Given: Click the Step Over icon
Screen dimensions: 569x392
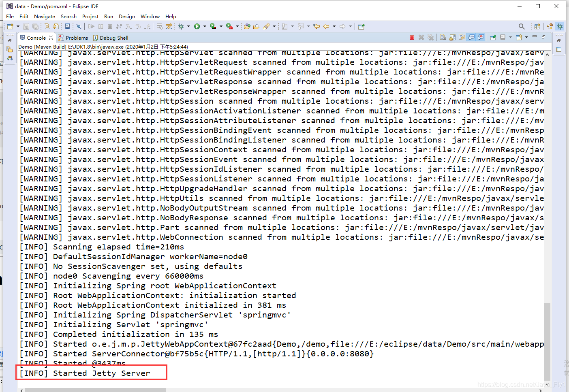Looking at the screenshot, I should [x=138, y=26].
